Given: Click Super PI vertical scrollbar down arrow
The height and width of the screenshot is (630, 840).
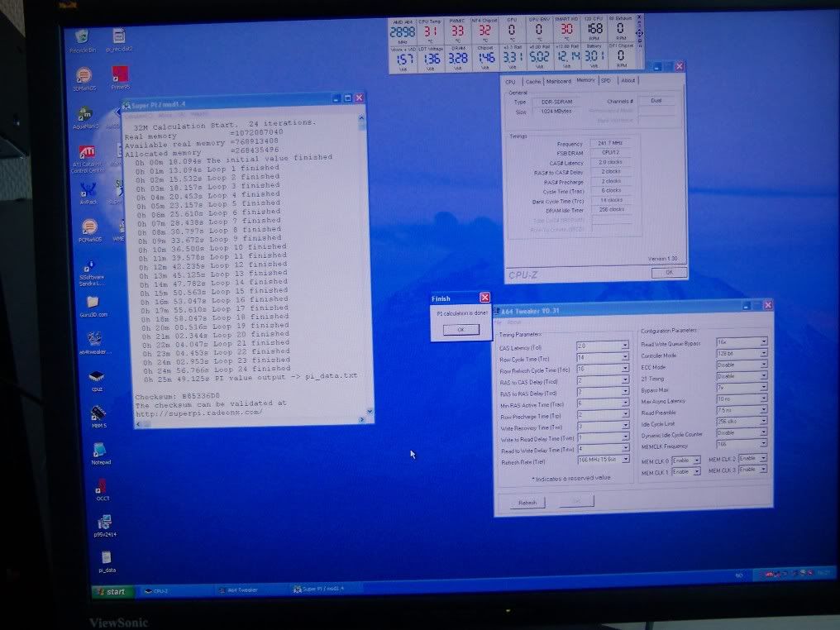Looking at the screenshot, I should point(370,412).
